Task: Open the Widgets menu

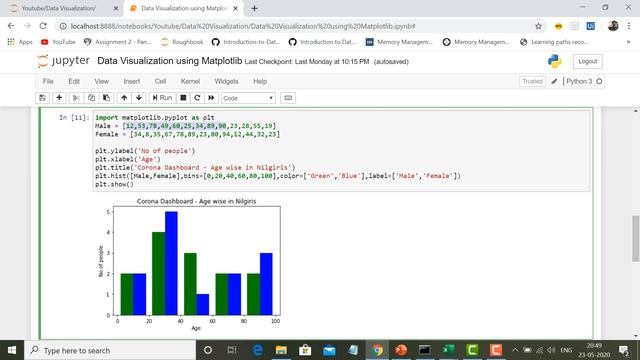Action: pos(226,81)
